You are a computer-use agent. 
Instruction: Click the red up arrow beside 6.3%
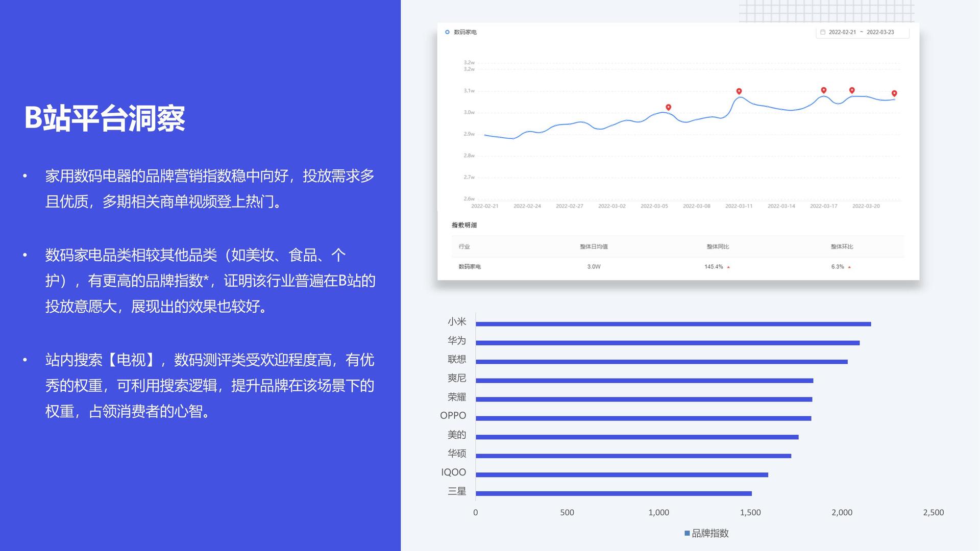849,267
